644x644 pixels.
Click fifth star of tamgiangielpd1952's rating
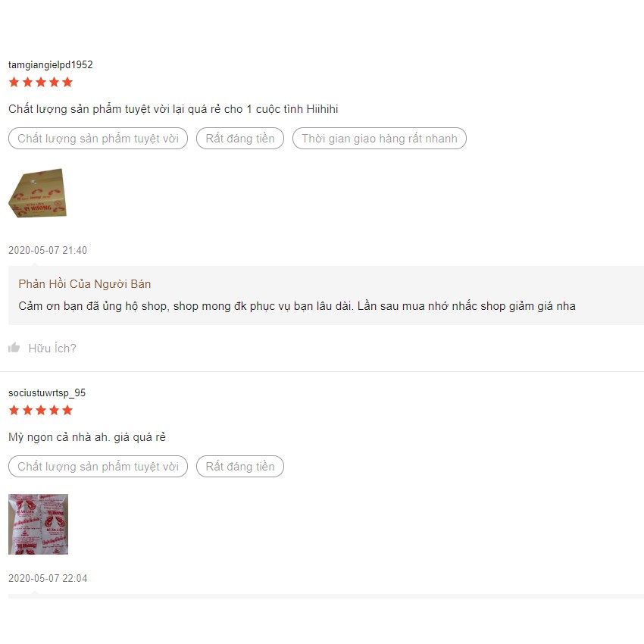coord(67,82)
